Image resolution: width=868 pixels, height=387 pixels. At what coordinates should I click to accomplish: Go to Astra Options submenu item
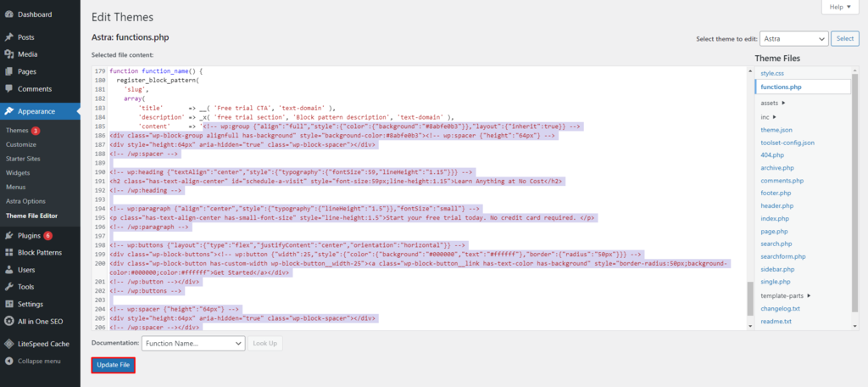pos(25,200)
